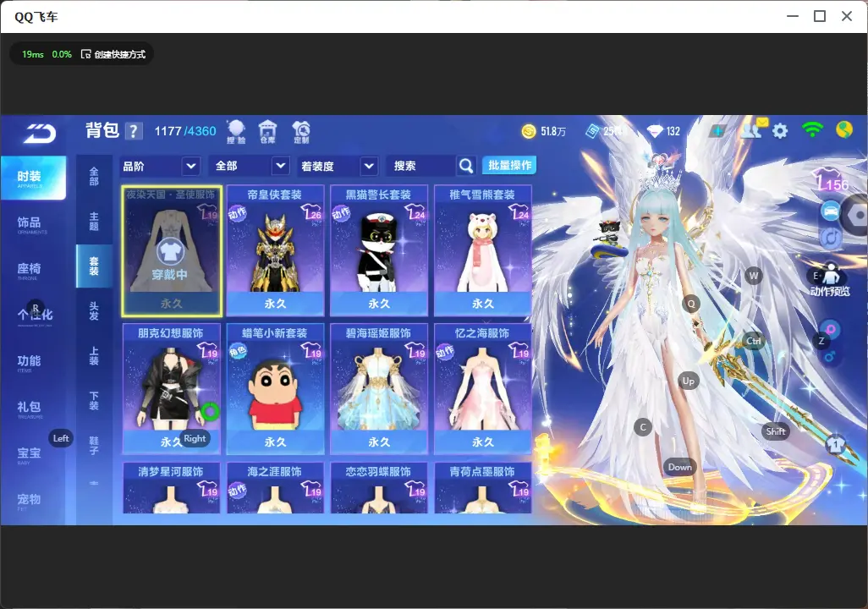Select the 饰品 category tab
The height and width of the screenshot is (609, 868).
(33, 223)
